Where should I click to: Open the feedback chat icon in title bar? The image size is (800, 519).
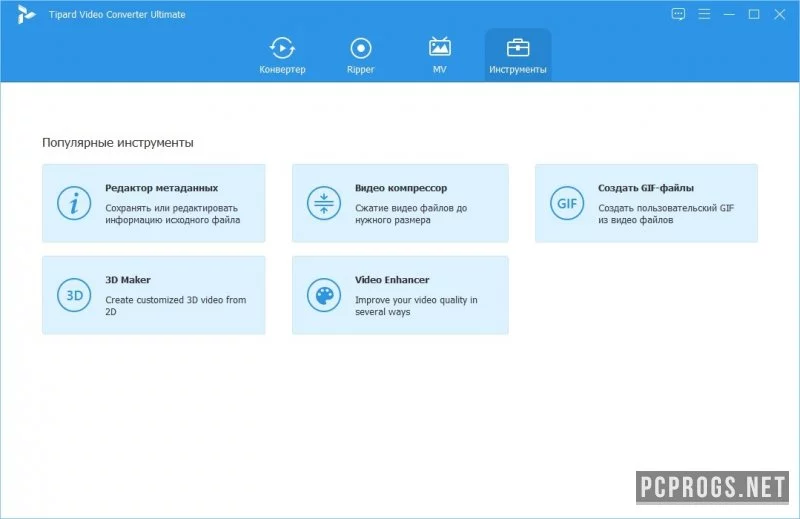coord(678,14)
